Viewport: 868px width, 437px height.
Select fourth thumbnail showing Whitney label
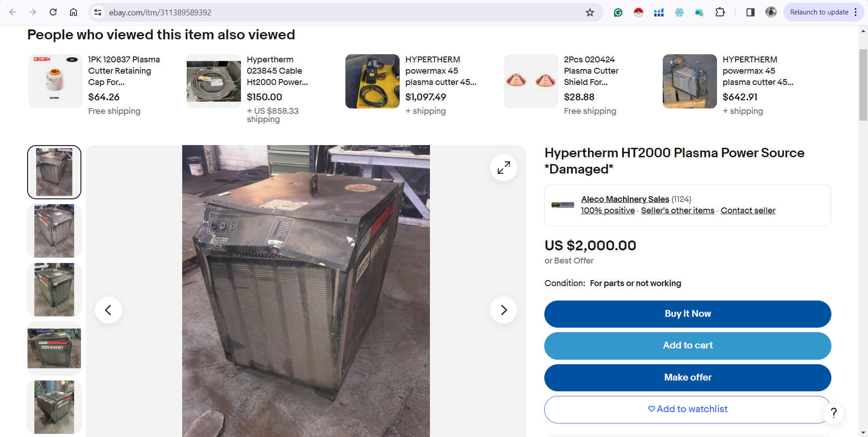coord(54,348)
